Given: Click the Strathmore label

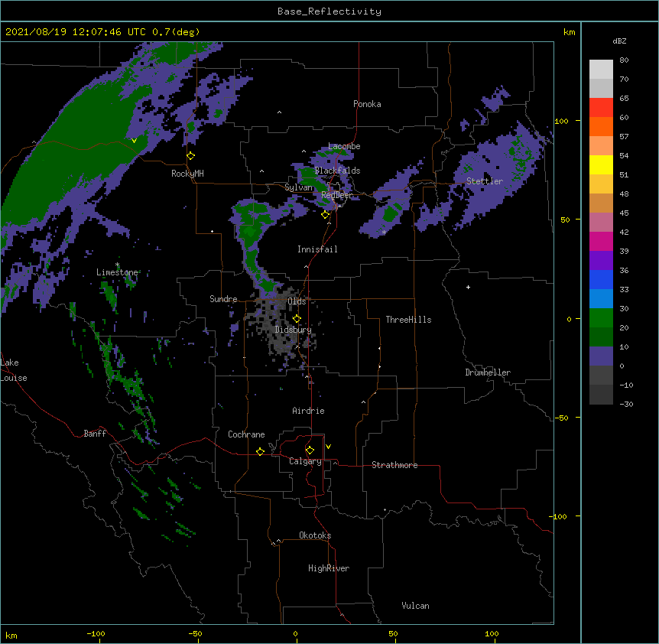Looking at the screenshot, I should click(x=394, y=465).
